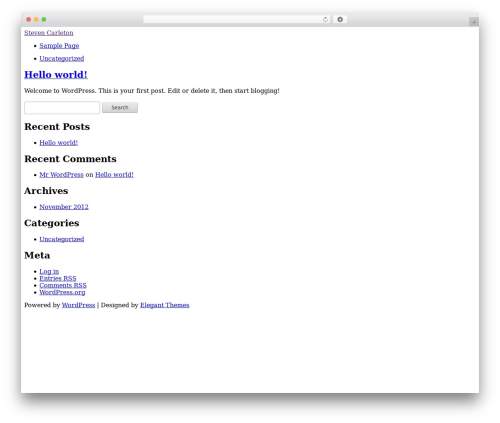Screen dimensions: 500x423
Task: Click the Archives heading
Action: [x=46, y=191]
